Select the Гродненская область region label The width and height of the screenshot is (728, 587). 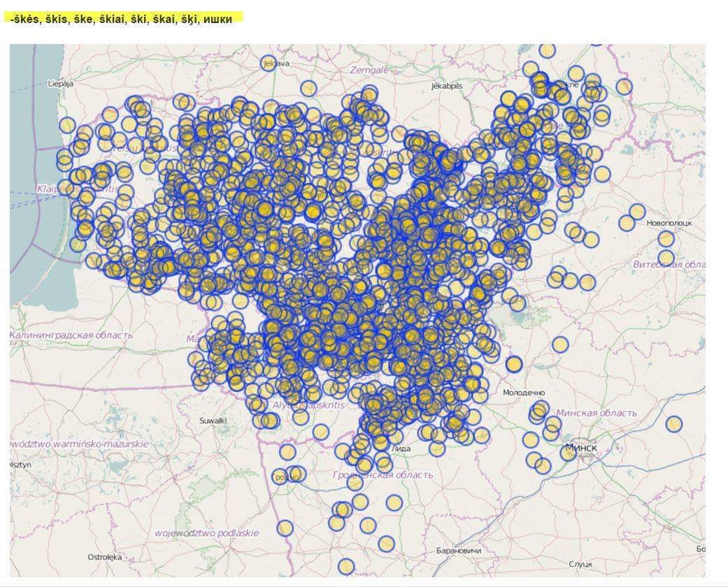(x=383, y=475)
